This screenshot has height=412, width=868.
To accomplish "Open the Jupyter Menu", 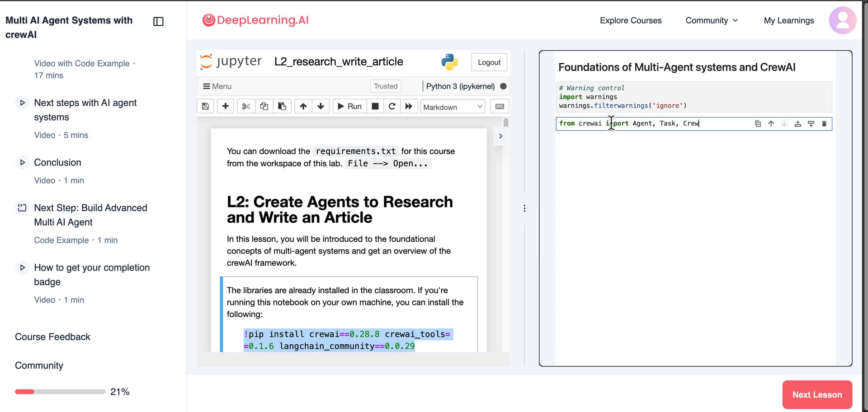I will click(x=217, y=86).
